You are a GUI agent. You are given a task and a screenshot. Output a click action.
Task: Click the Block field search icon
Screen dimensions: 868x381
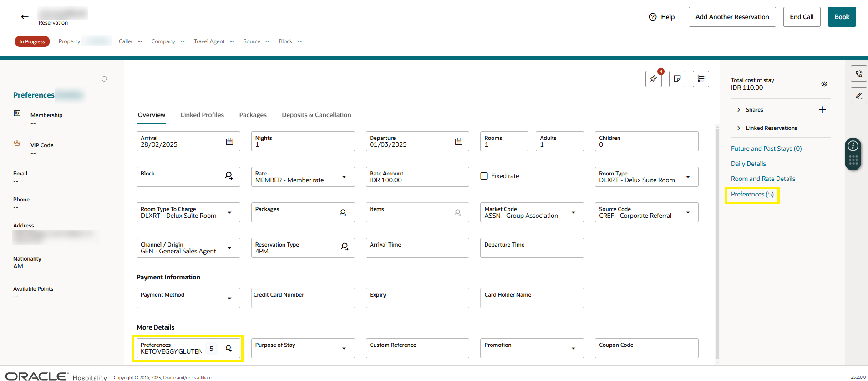pyautogui.click(x=229, y=175)
